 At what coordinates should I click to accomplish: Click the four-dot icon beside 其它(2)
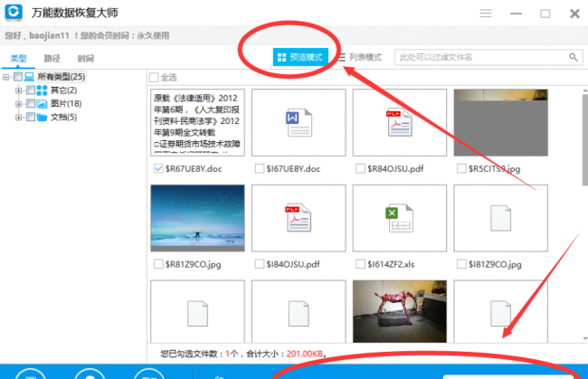tap(42, 90)
